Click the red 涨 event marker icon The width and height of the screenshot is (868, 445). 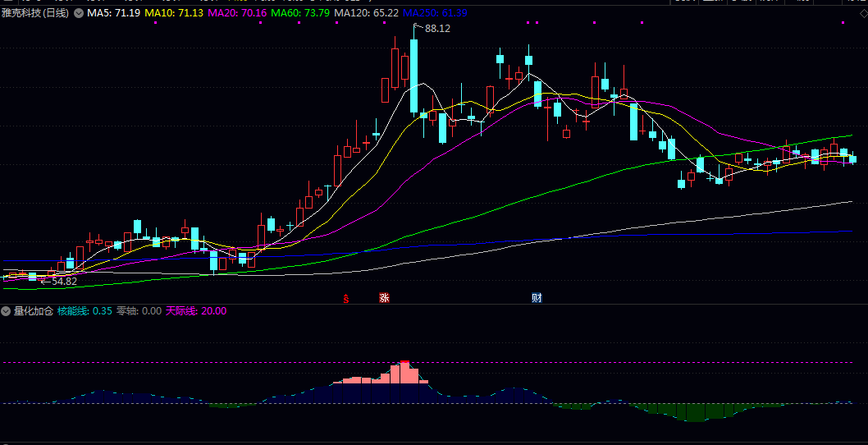tap(384, 298)
